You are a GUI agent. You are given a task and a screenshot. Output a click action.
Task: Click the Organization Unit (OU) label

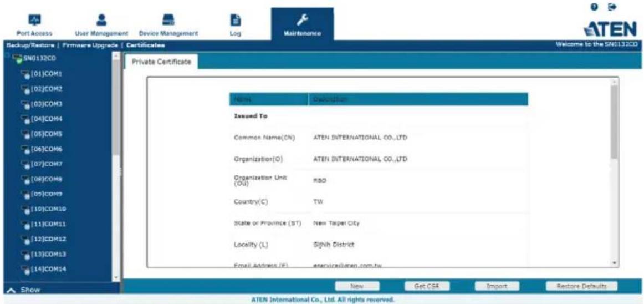pyautogui.click(x=260, y=180)
